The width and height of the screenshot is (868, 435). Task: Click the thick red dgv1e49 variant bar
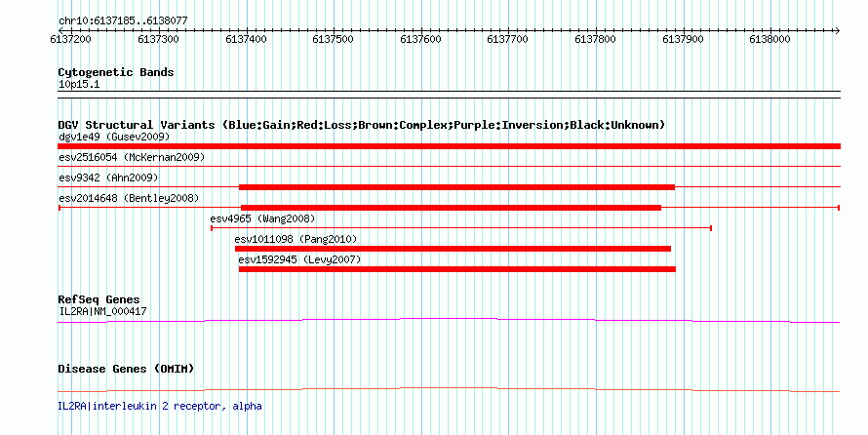(x=449, y=146)
